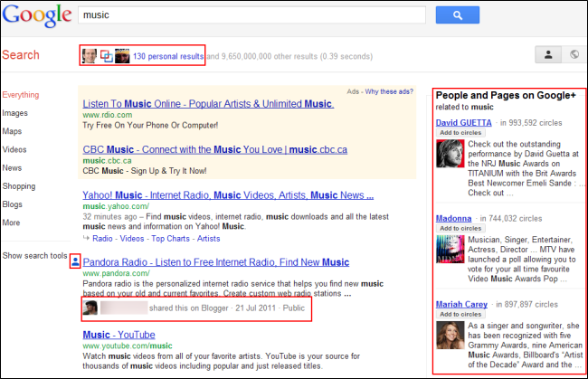Add Madonna to circles
The width and height of the screenshot is (588, 379).
pyautogui.click(x=460, y=228)
